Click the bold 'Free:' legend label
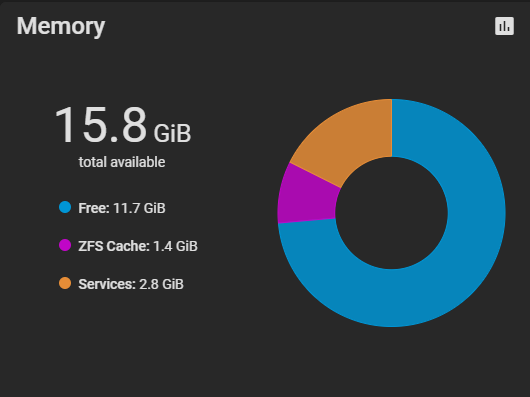Viewport: 530px width, 397px height. point(94,208)
